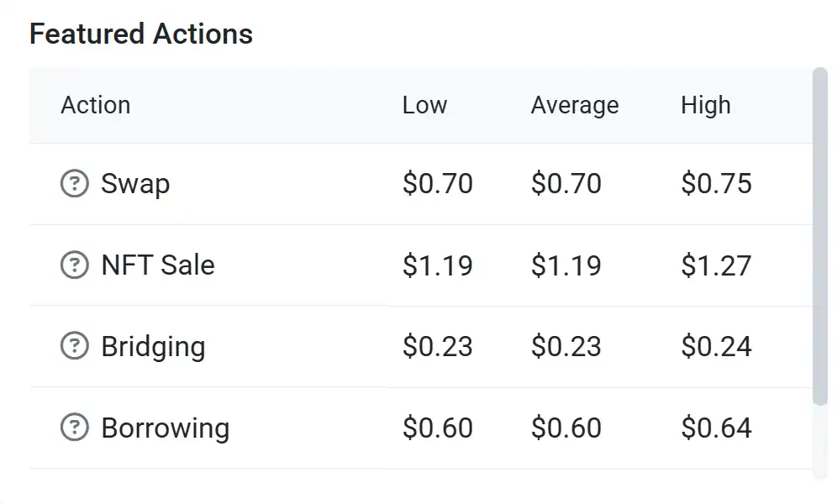Viewport: 837px width, 504px height.
Task: Select the Average column header
Action: coord(574,105)
